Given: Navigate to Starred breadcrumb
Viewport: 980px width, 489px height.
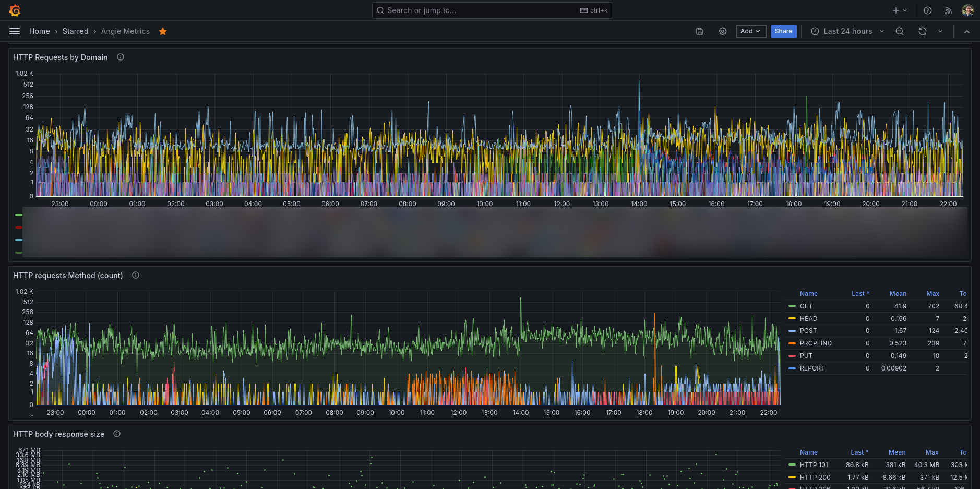Looking at the screenshot, I should click(75, 31).
